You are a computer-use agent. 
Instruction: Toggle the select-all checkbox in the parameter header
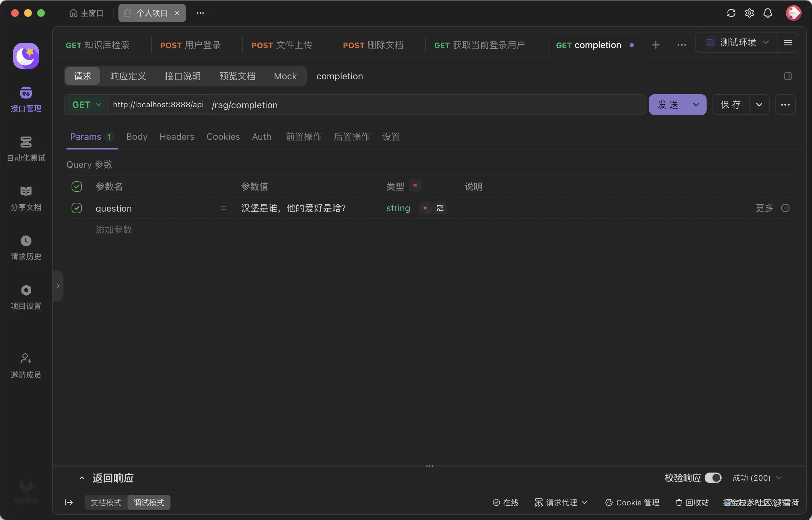(77, 187)
